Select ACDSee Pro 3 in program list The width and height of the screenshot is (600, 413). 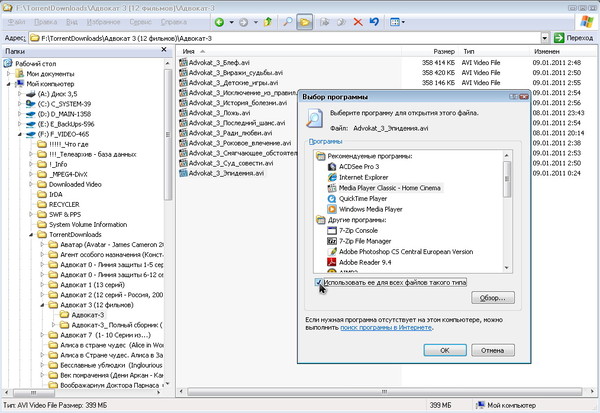coord(359,167)
